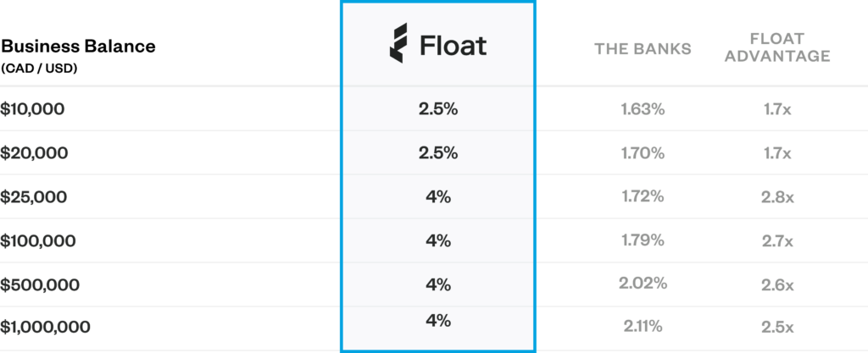Viewport: 868px width, 353px height.
Task: Select the $25,000 balance row label
Action: (33, 197)
